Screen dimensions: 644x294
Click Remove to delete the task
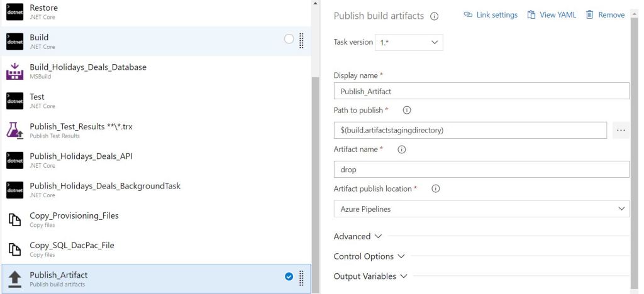tap(605, 14)
